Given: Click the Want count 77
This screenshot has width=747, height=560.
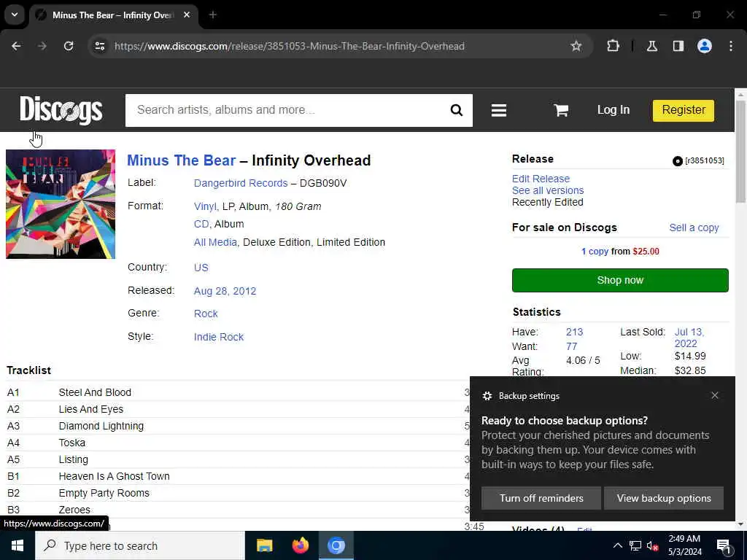Looking at the screenshot, I should pyautogui.click(x=571, y=346).
